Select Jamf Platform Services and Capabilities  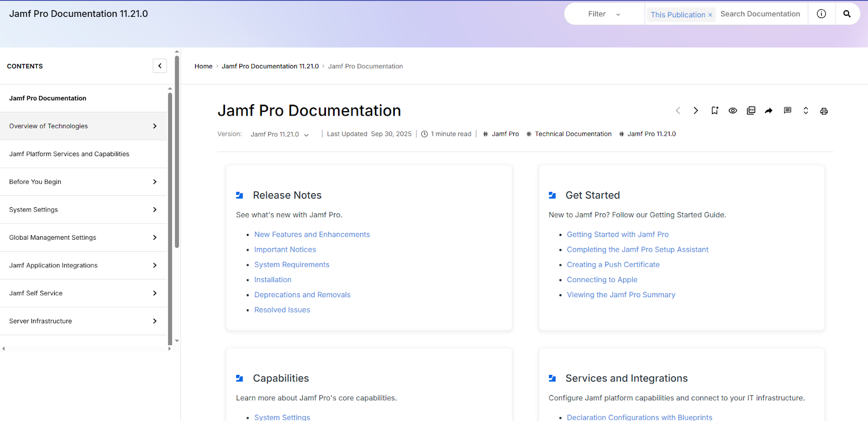point(69,154)
